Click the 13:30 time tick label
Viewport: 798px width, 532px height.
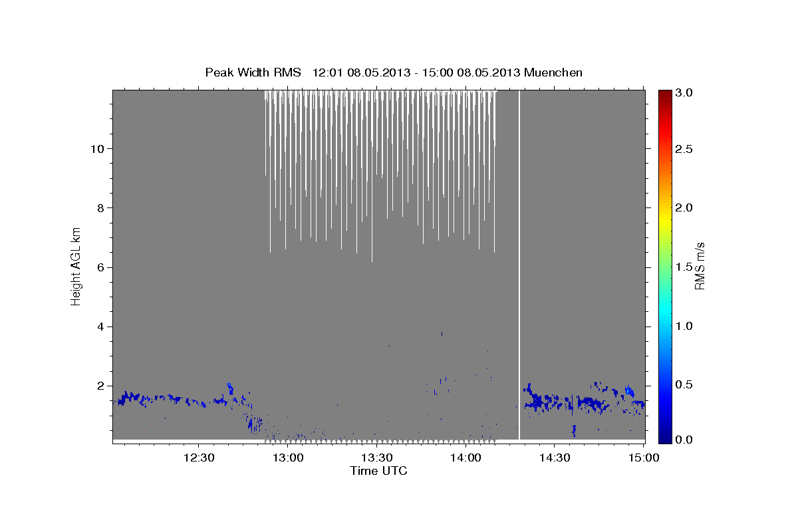click(377, 458)
